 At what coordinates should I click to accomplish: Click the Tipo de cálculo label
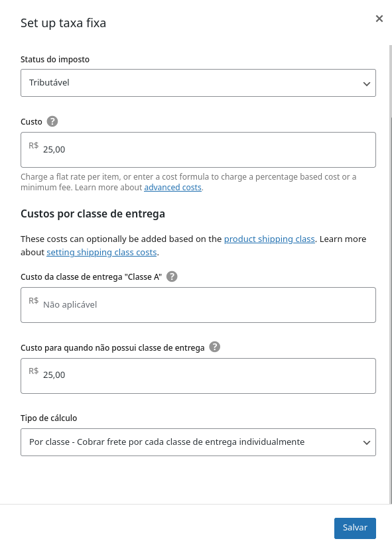[x=48, y=418]
